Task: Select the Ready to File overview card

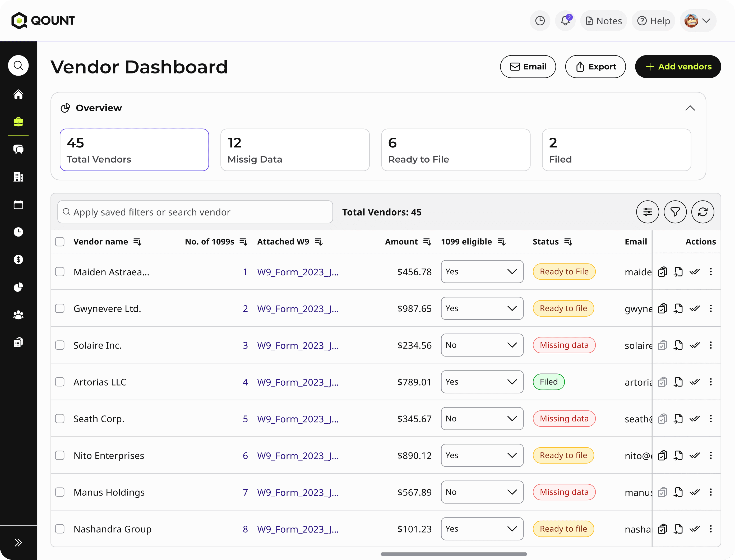Action: click(455, 150)
